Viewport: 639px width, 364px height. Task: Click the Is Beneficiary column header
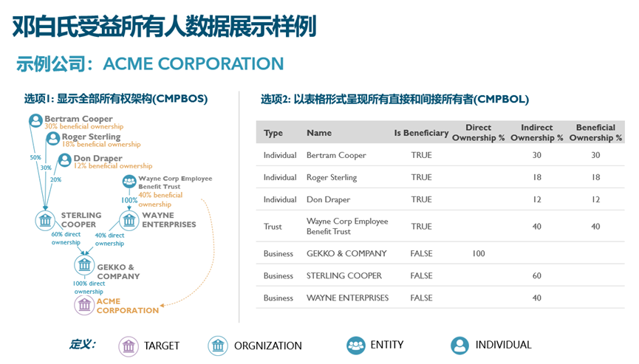point(421,133)
